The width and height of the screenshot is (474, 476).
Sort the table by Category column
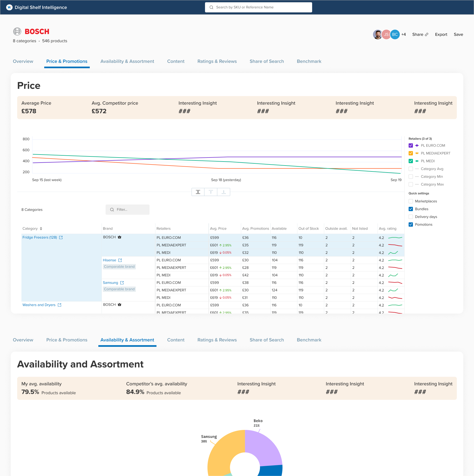(x=41, y=228)
